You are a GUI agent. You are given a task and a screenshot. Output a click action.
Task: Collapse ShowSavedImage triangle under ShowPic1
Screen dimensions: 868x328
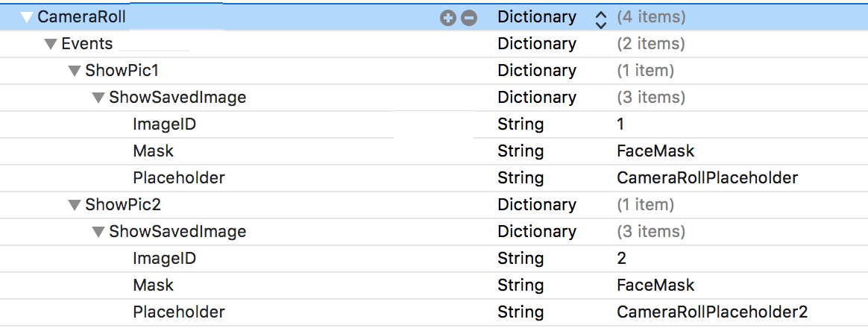[x=98, y=98]
